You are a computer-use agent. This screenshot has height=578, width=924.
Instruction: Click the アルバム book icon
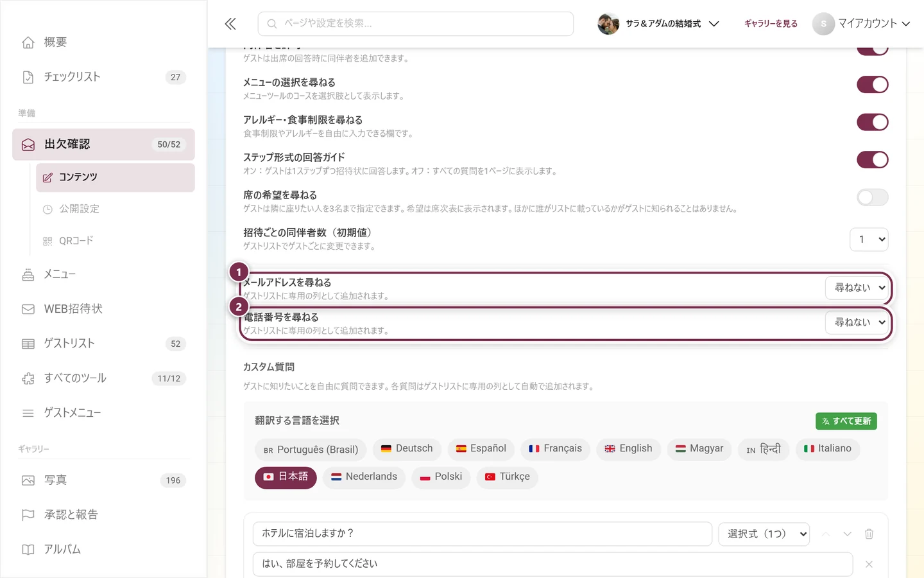coord(28,550)
